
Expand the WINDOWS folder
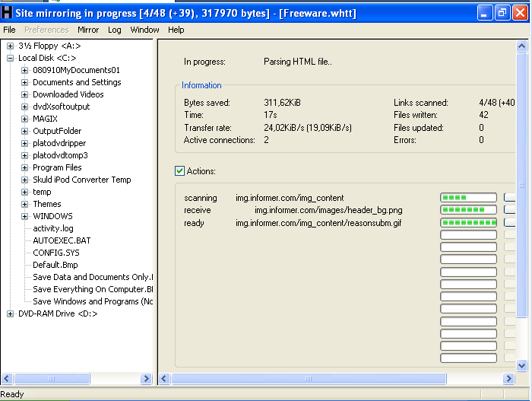pos(24,216)
